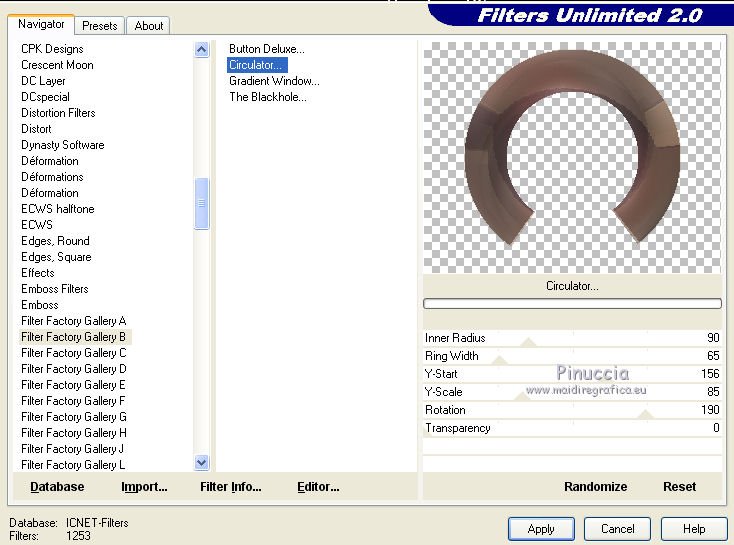Select Filter Factory Gallery A
This screenshot has width=734, height=545.
tap(73, 321)
